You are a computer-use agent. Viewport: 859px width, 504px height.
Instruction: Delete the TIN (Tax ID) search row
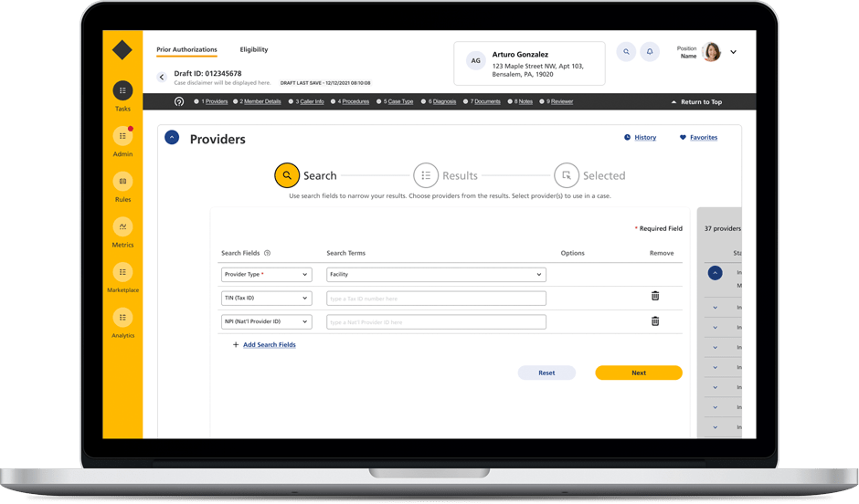[655, 296]
